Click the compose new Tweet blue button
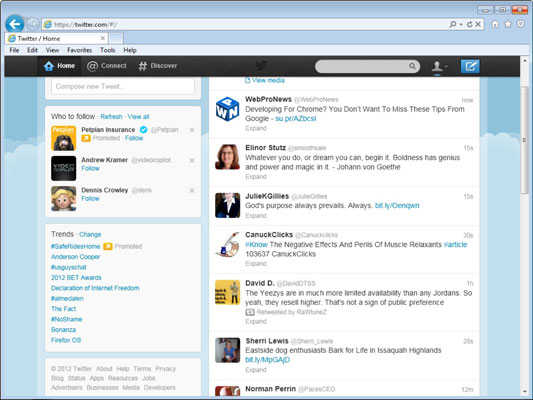Image resolution: width=533 pixels, height=400 pixels. 470,66
